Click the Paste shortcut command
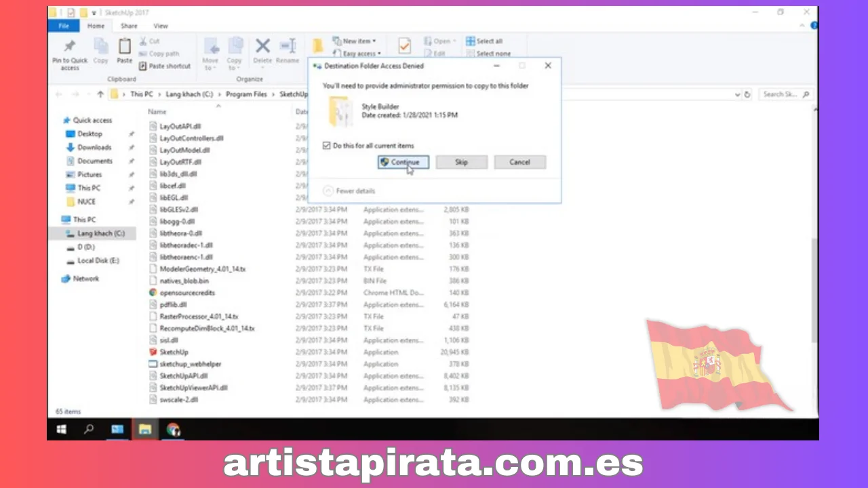The height and width of the screenshot is (488, 868). 165,66
